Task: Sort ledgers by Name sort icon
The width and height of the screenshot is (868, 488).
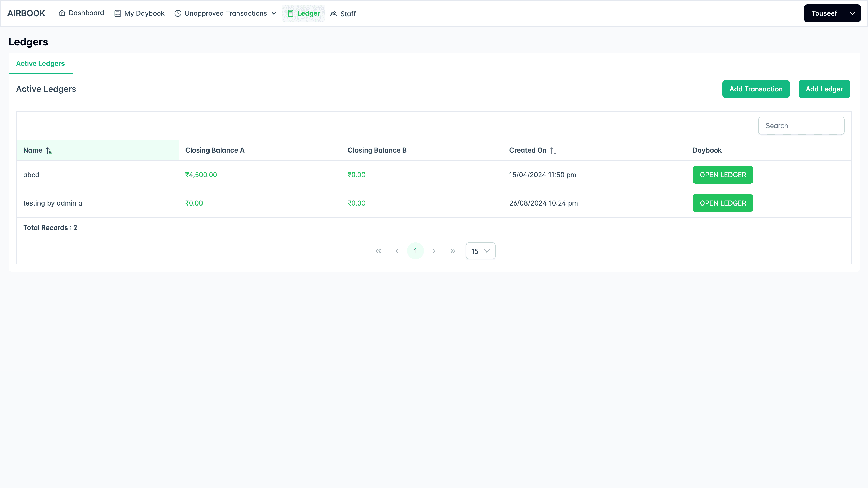Action: [x=49, y=151]
